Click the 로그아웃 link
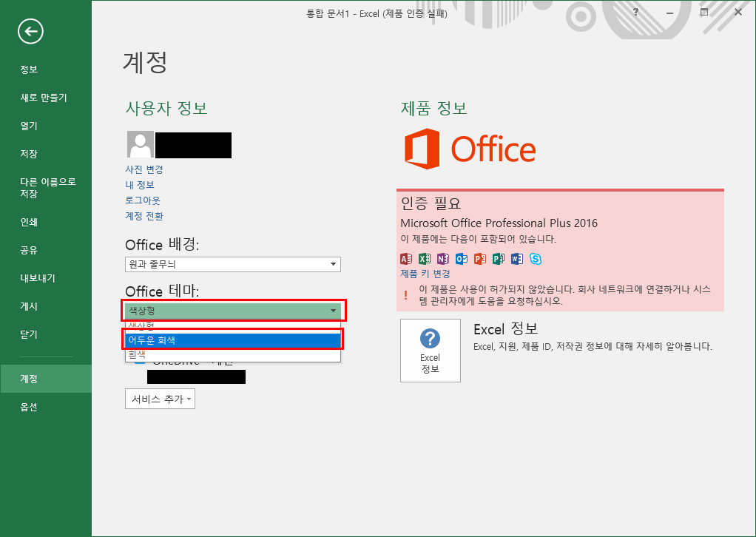 (x=143, y=200)
